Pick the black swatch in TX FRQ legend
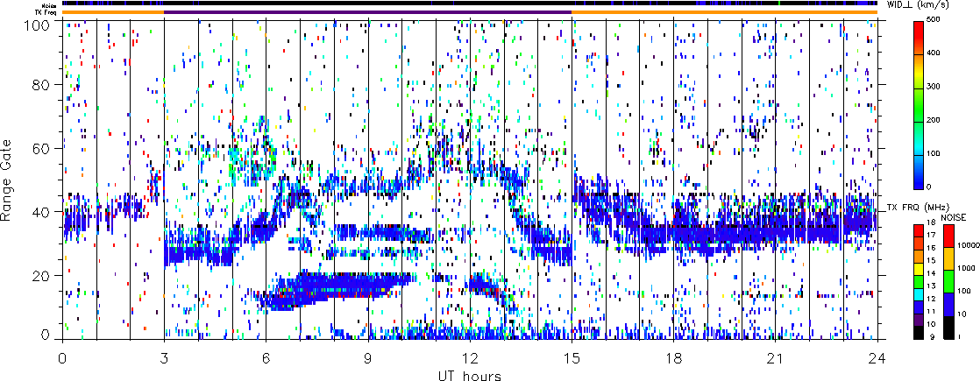This screenshot has height=381, width=980. point(918,333)
